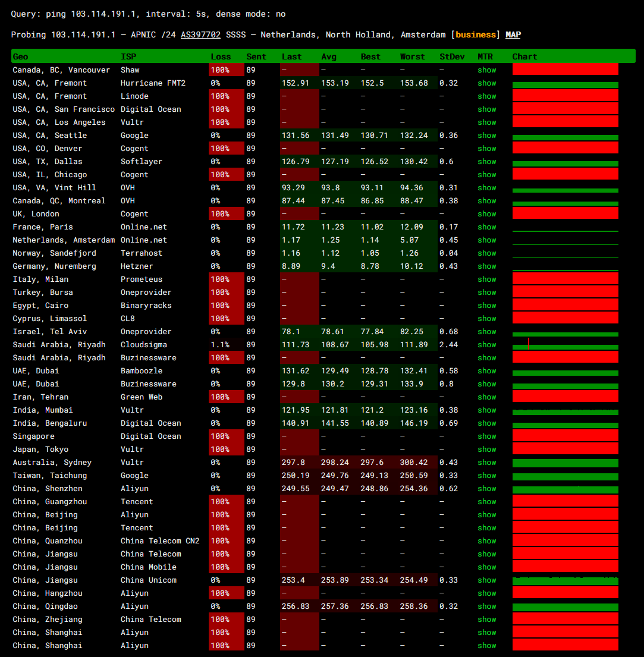Show MTR for Los Angeles Vultr

point(486,122)
